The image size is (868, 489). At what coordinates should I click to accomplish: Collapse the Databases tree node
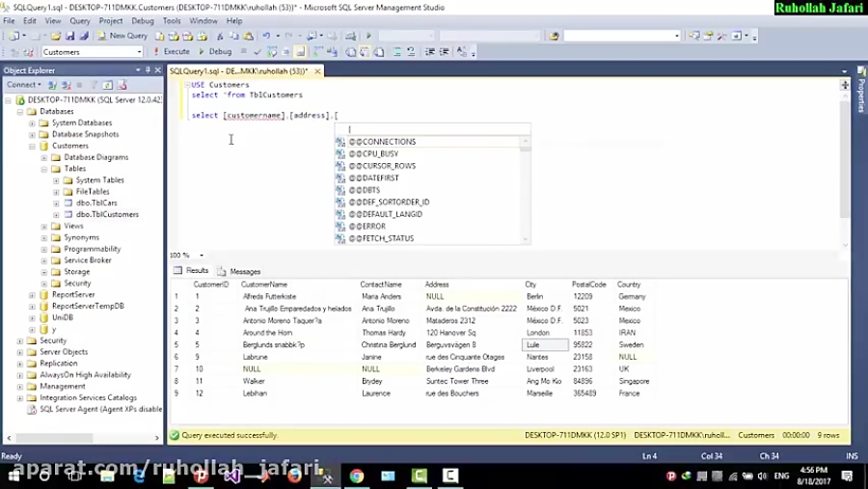click(19, 111)
